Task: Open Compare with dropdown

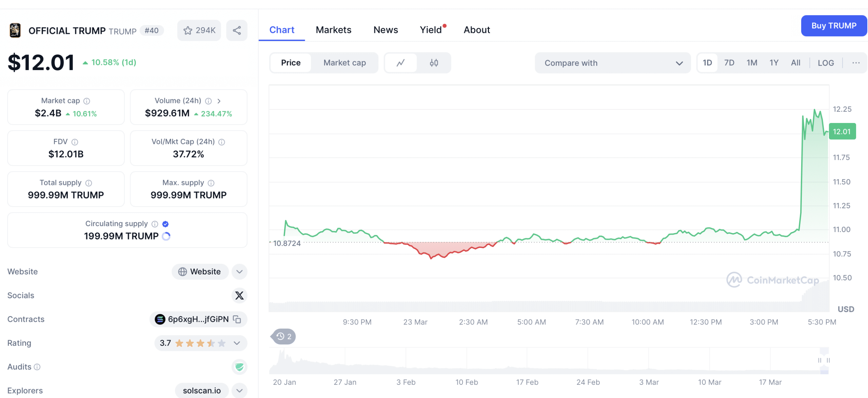Action: click(613, 63)
